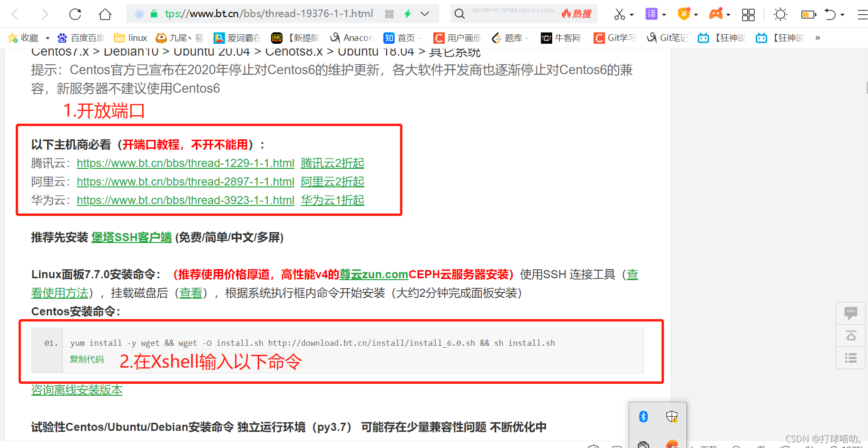Click the Bluetooth icon in system tray
This screenshot has width=868, height=448.
(644, 417)
